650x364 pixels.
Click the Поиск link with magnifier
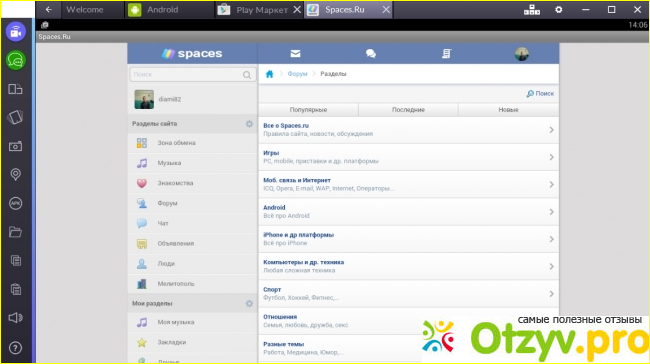pos(540,94)
